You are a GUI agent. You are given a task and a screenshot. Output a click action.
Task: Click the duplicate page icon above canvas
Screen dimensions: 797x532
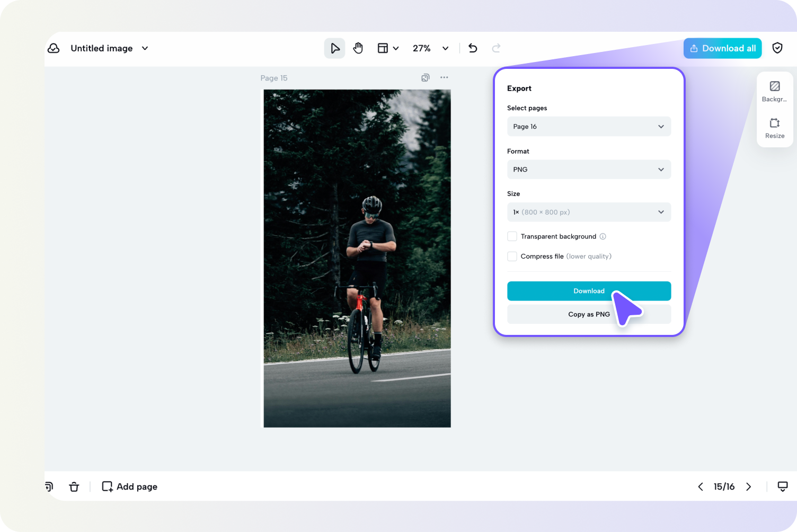pyautogui.click(x=425, y=78)
